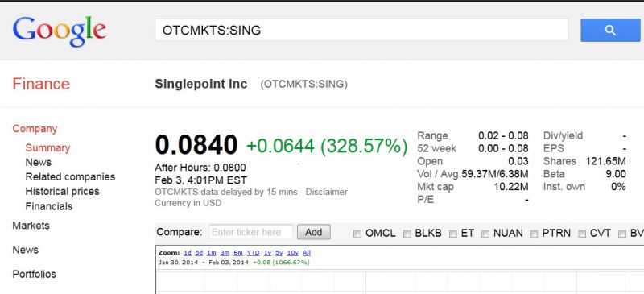
Task: Open Related companies in the sidebar
Action: click(70, 177)
